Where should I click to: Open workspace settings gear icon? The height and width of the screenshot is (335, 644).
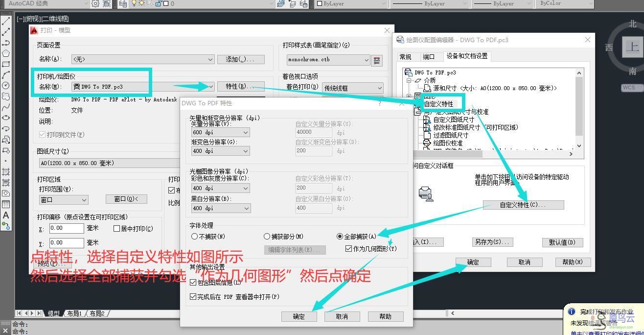coord(95,4)
